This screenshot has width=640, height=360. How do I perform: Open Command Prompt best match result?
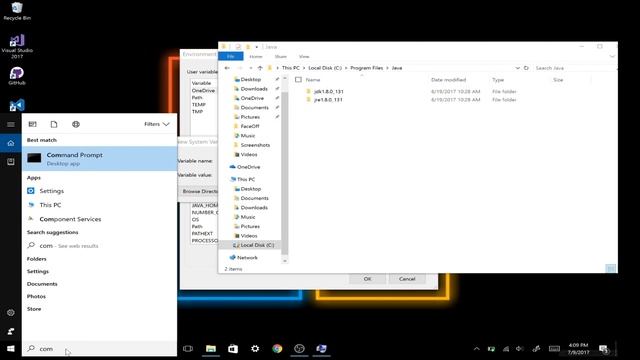[x=99, y=159]
